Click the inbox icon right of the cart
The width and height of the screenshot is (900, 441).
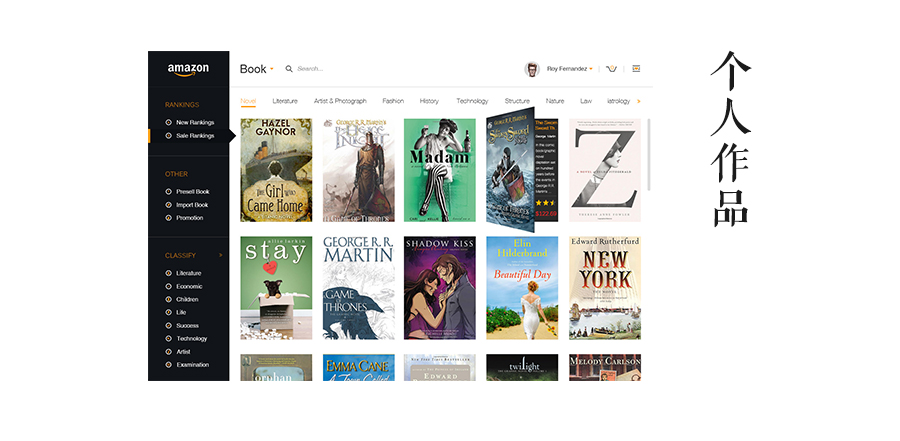(636, 69)
